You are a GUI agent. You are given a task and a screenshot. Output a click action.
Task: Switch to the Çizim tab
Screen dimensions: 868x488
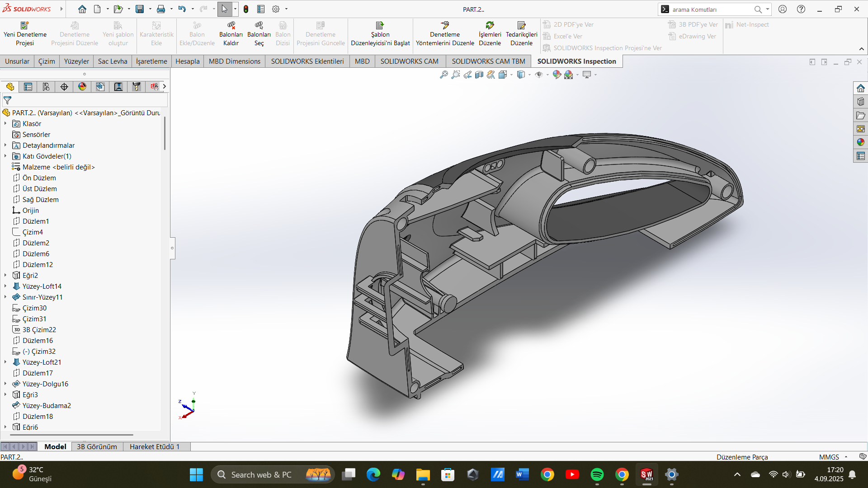[47, 61]
